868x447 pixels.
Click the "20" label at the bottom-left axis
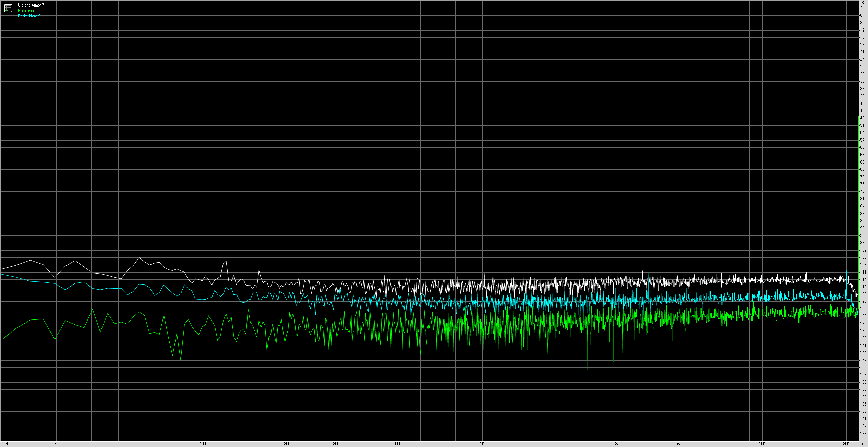point(7,443)
